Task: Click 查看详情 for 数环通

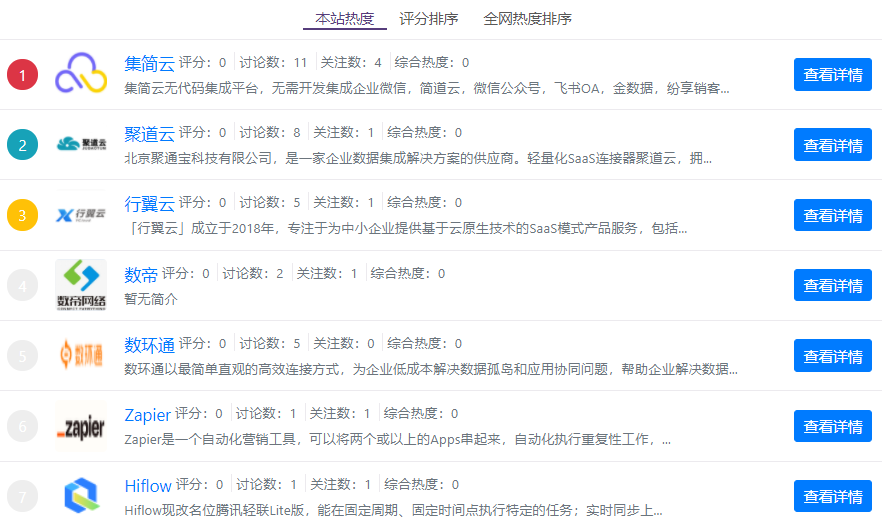Action: coord(832,356)
